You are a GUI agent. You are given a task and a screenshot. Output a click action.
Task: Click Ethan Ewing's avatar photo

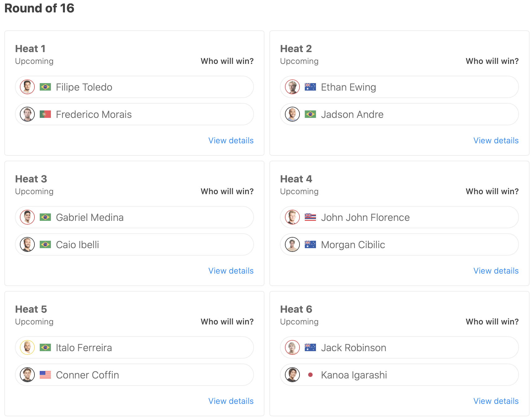click(x=292, y=87)
